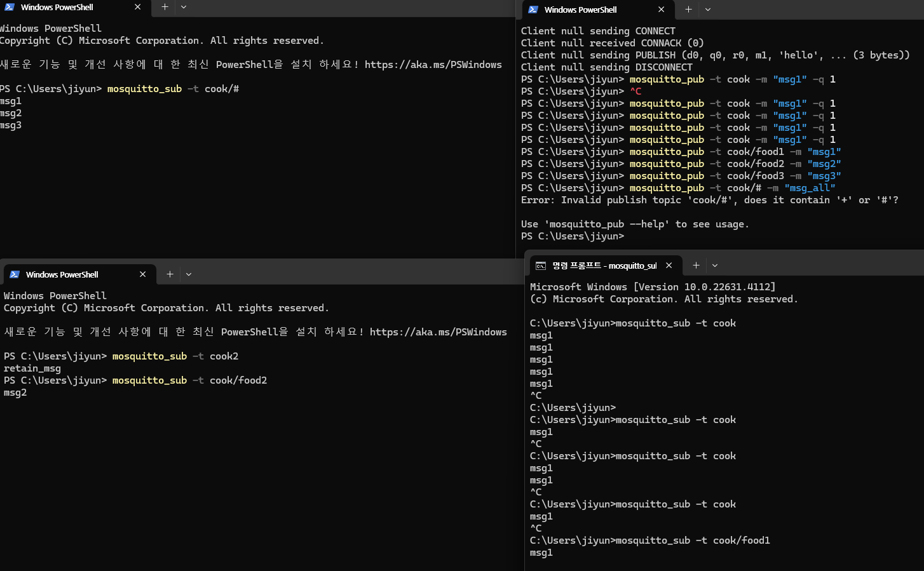This screenshot has height=571, width=924.
Task: Click last empty prompt in top-right PowerShell
Action: click(573, 236)
